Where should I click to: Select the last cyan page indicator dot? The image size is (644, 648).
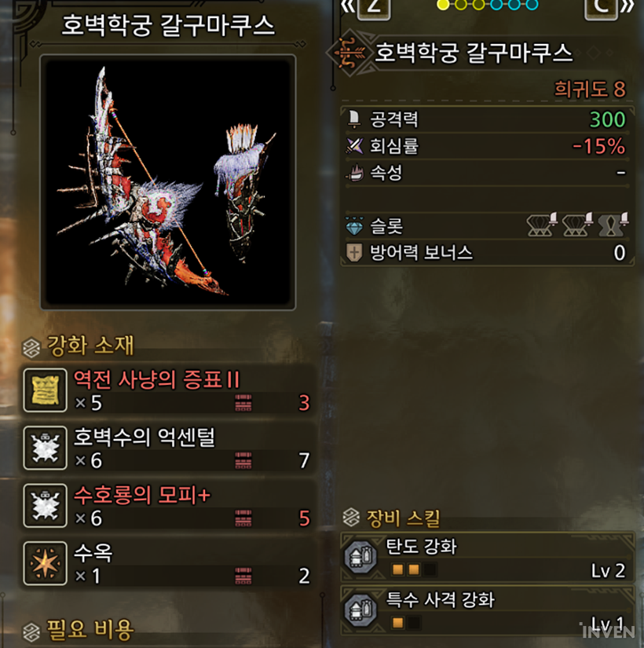(x=532, y=5)
